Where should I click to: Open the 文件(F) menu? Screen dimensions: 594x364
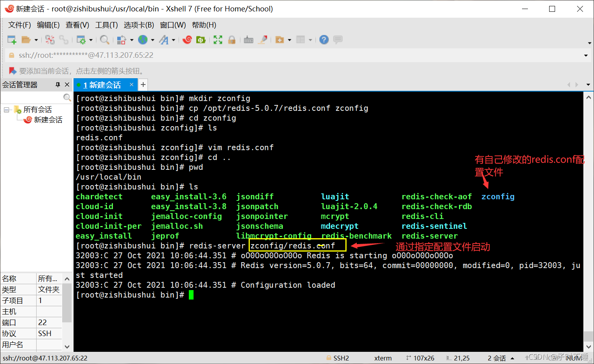tap(20, 25)
